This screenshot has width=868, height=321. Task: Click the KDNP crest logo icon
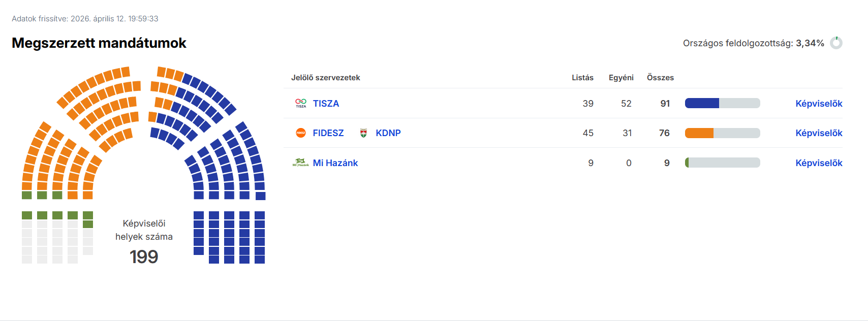click(363, 133)
